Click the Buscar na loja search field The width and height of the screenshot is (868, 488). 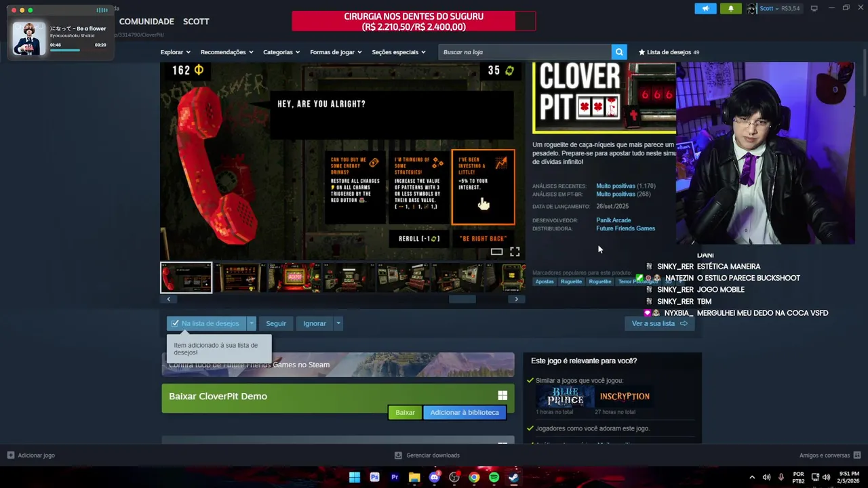[526, 52]
